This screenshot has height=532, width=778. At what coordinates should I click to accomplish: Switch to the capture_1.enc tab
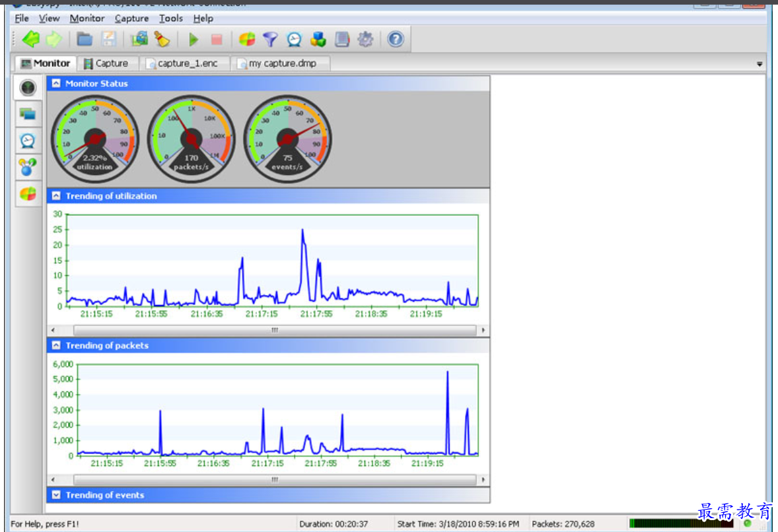pos(187,63)
